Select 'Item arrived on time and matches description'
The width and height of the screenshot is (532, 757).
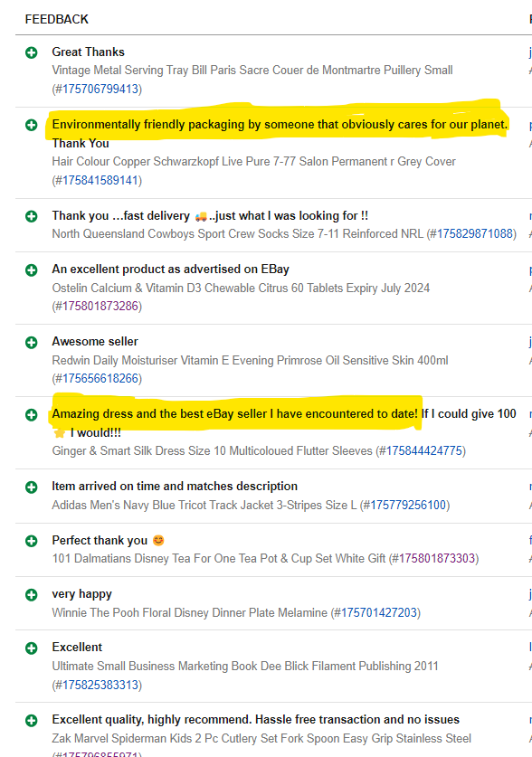click(175, 487)
